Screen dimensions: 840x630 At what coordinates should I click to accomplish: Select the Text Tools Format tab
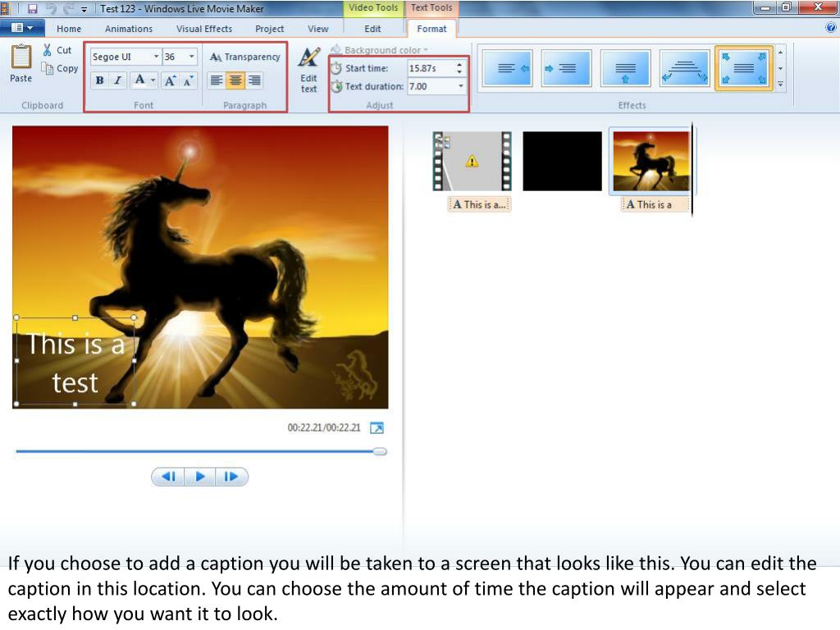coord(431,29)
